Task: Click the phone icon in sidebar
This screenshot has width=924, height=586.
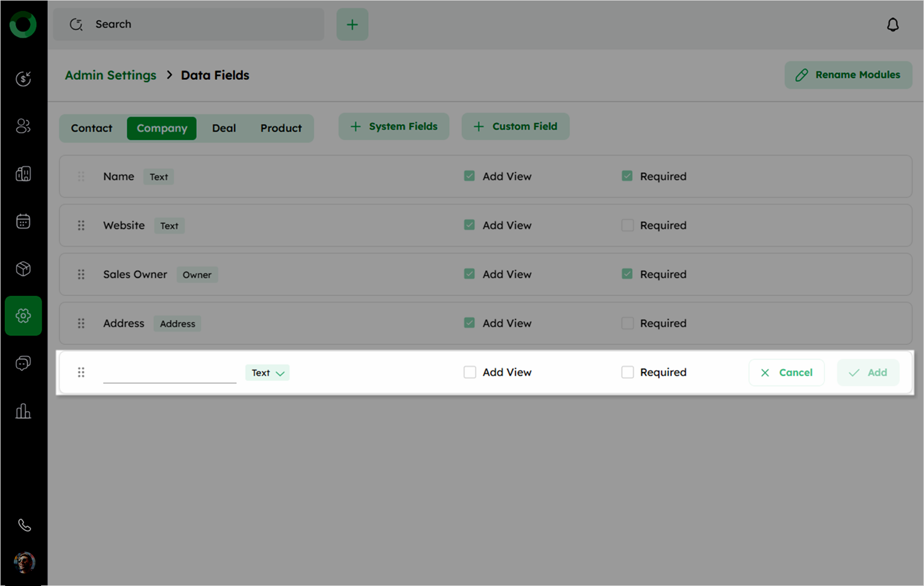Action: pyautogui.click(x=24, y=525)
